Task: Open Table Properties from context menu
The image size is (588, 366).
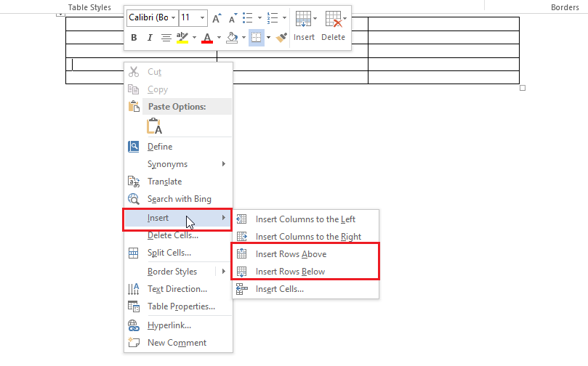Action: (181, 306)
